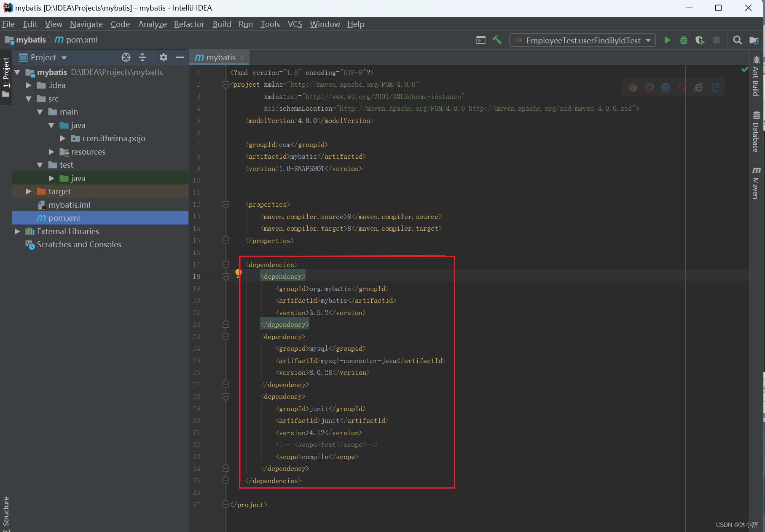
Task: Expand the resources folder
Action: pyautogui.click(x=51, y=152)
